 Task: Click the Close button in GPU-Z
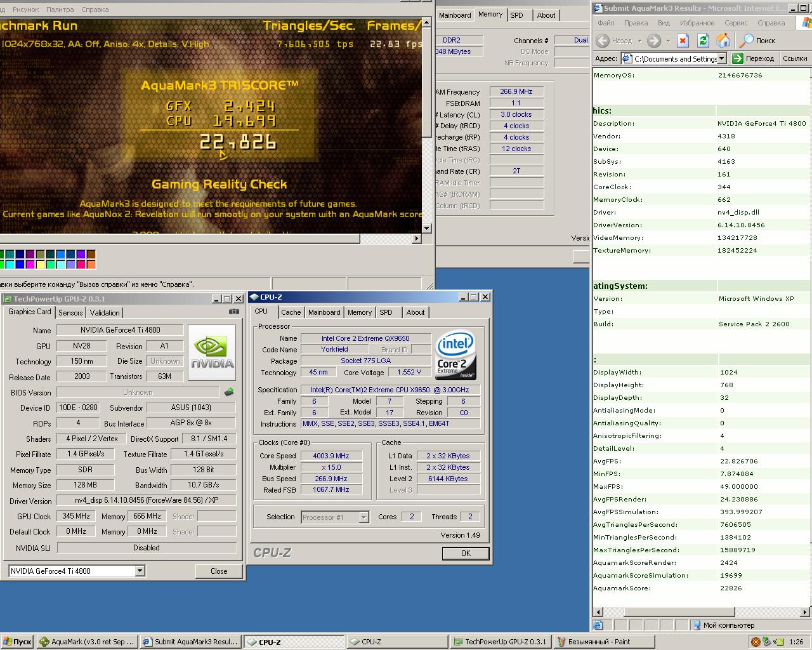[219, 571]
